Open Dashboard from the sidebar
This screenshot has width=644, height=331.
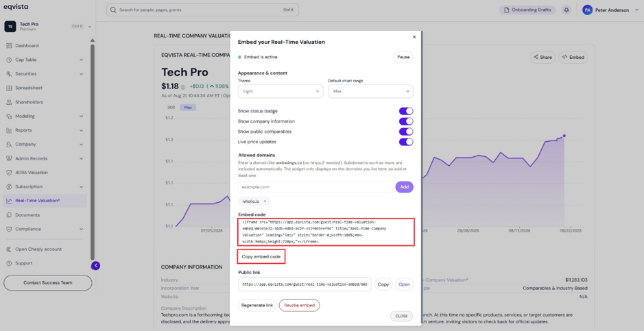point(27,45)
